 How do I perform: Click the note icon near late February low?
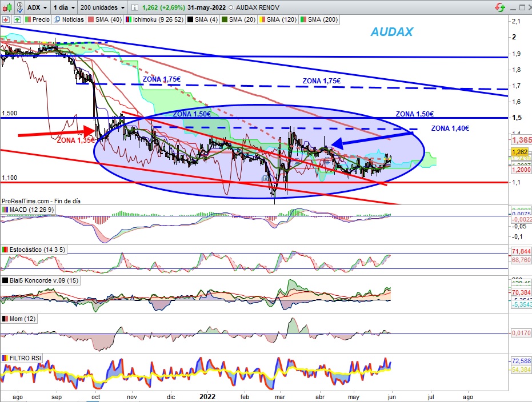pyautogui.click(x=266, y=178)
